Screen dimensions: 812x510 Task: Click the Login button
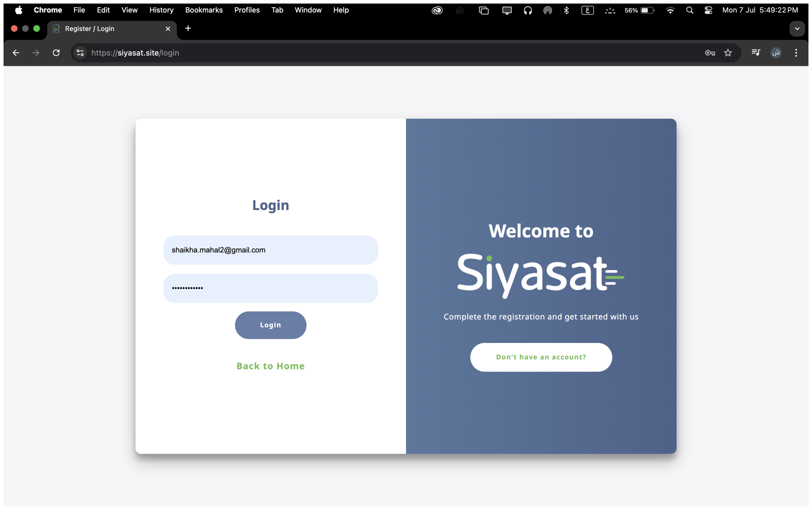point(270,325)
